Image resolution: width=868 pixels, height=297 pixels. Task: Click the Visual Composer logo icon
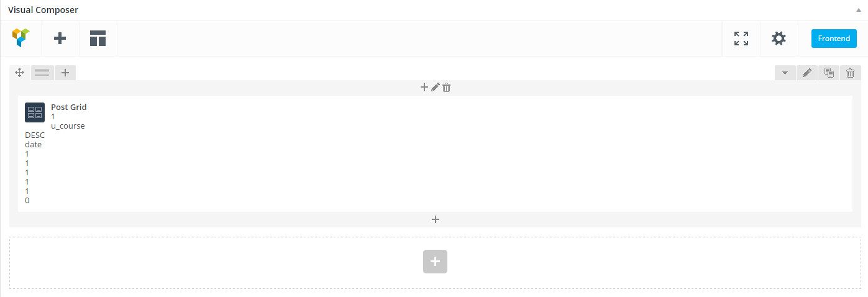tap(21, 39)
